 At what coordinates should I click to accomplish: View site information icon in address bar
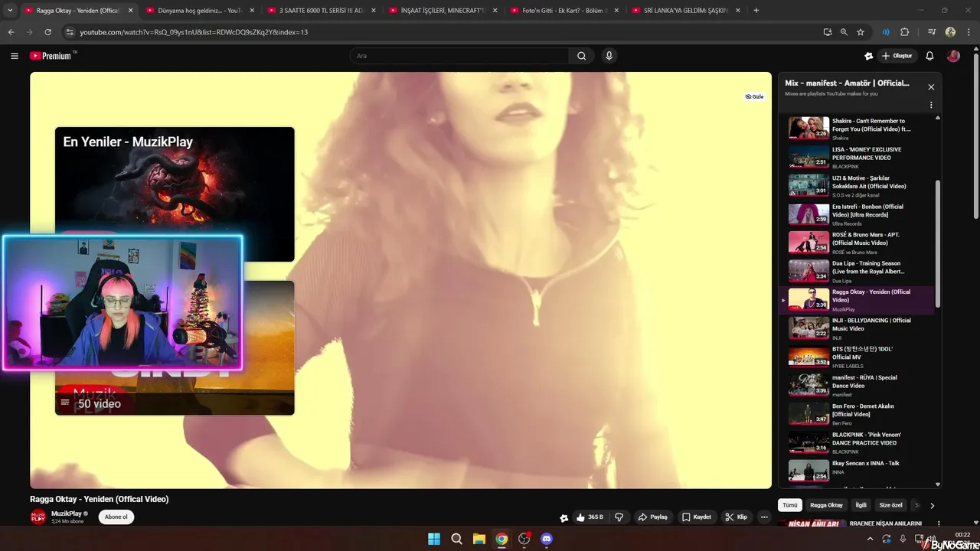(x=70, y=32)
